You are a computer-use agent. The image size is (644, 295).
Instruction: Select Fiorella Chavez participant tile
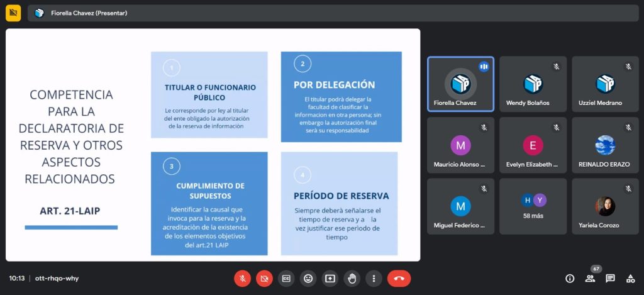tap(460, 84)
